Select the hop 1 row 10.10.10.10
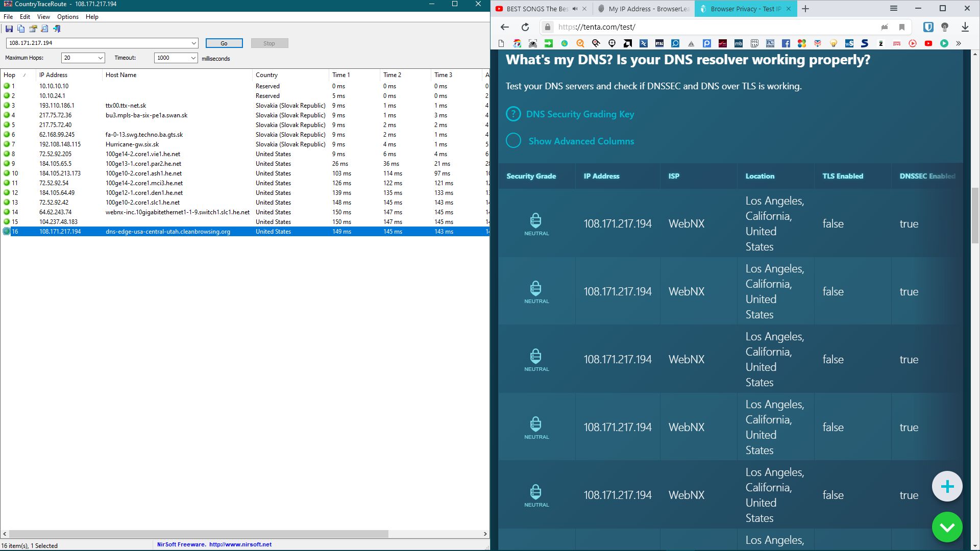 (x=245, y=86)
